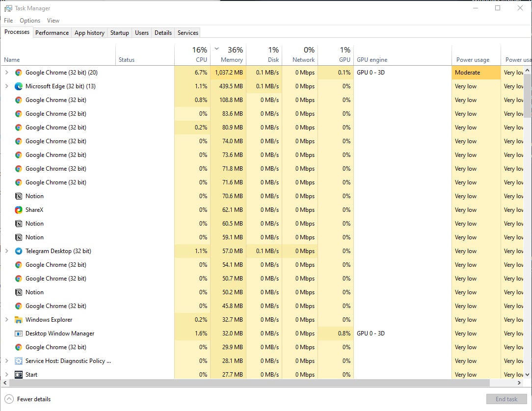The width and height of the screenshot is (532, 411).
Task: Expand the Microsoft Edge (13) process group
Action: pos(6,86)
